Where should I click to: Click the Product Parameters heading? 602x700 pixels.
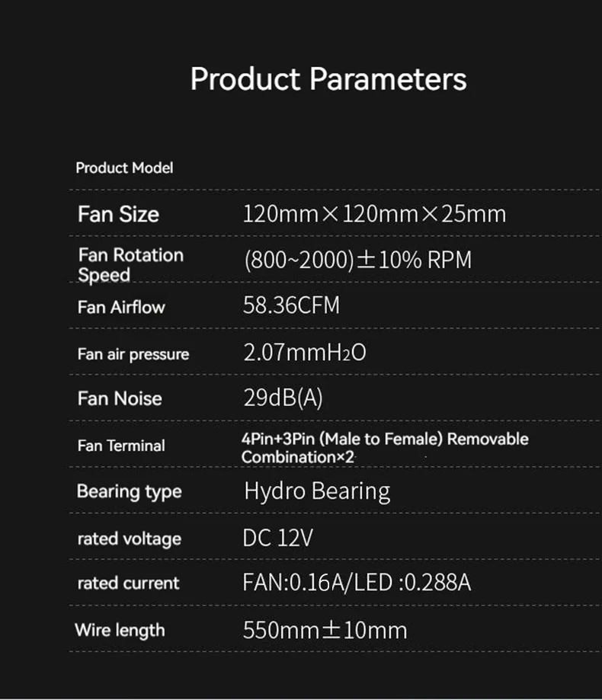[x=328, y=79]
